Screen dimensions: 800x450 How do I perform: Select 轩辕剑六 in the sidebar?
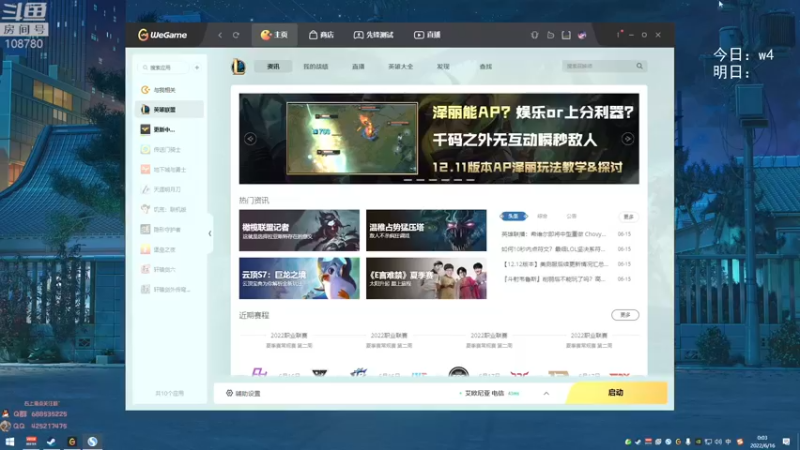[169, 269]
